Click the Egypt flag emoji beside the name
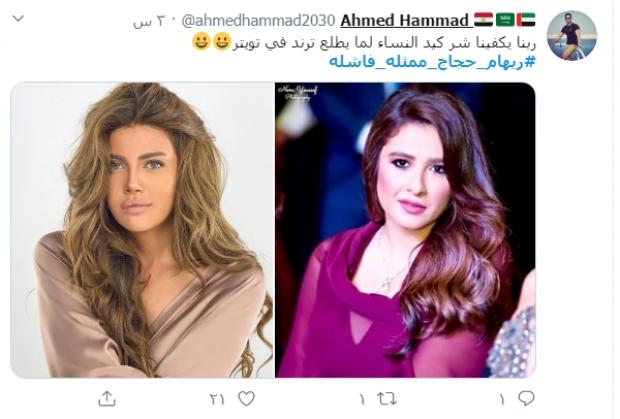The height and width of the screenshot is (419, 620). tap(483, 20)
